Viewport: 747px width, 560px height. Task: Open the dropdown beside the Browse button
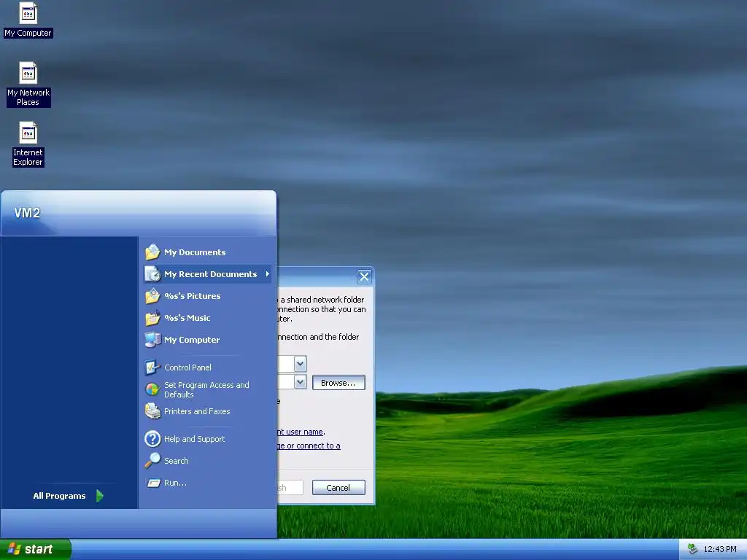pos(300,382)
